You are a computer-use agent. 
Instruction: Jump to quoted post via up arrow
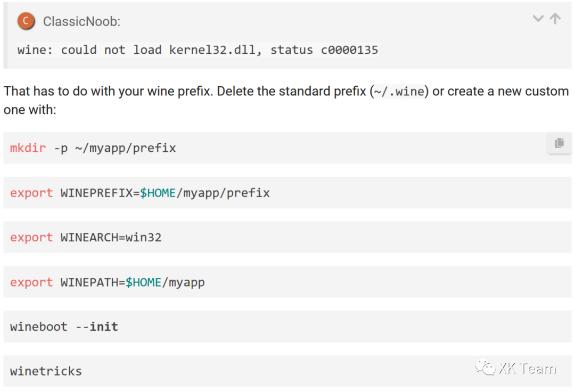555,19
